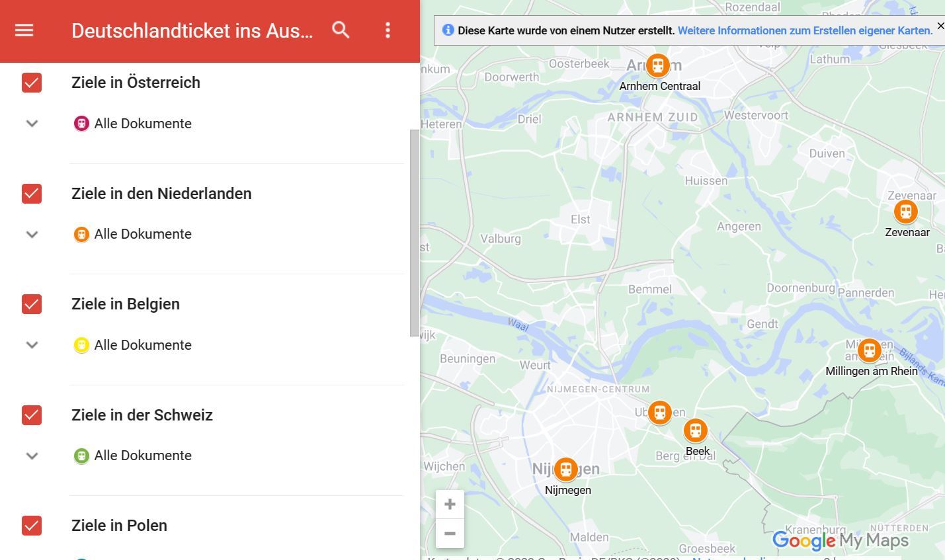Select the Beek train station marker
Viewport: 945px width, 560px height.
click(x=695, y=431)
